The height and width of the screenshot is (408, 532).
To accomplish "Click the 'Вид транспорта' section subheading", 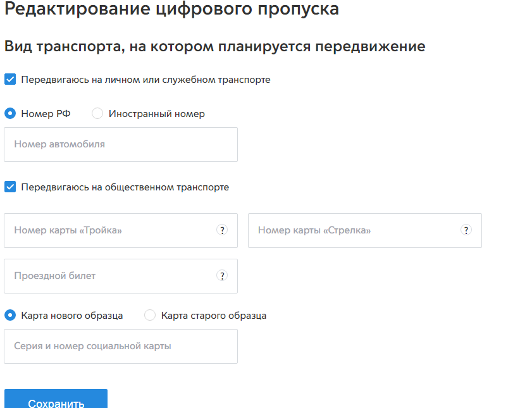I will point(214,47).
